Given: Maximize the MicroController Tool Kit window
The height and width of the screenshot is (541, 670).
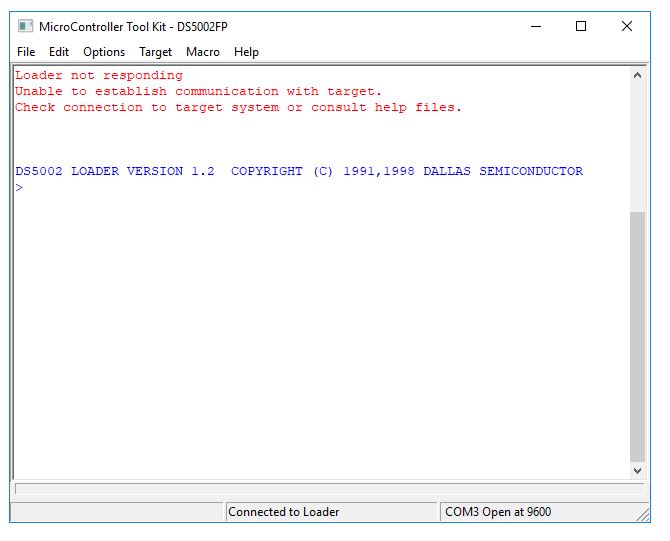Looking at the screenshot, I should pyautogui.click(x=581, y=26).
